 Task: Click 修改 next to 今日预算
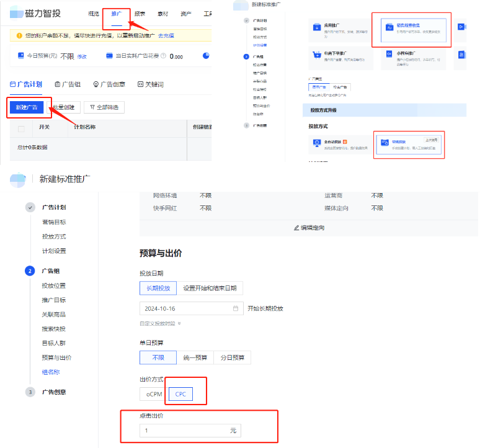(x=82, y=56)
